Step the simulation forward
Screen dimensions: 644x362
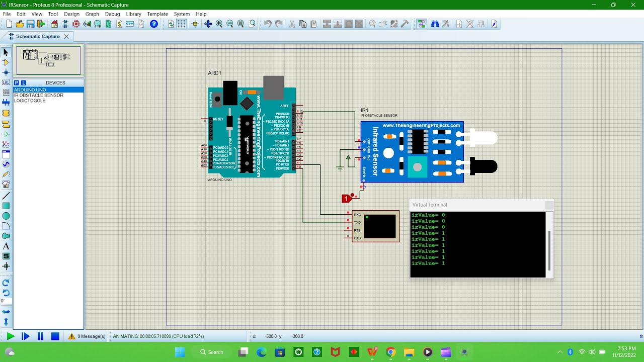(26, 336)
